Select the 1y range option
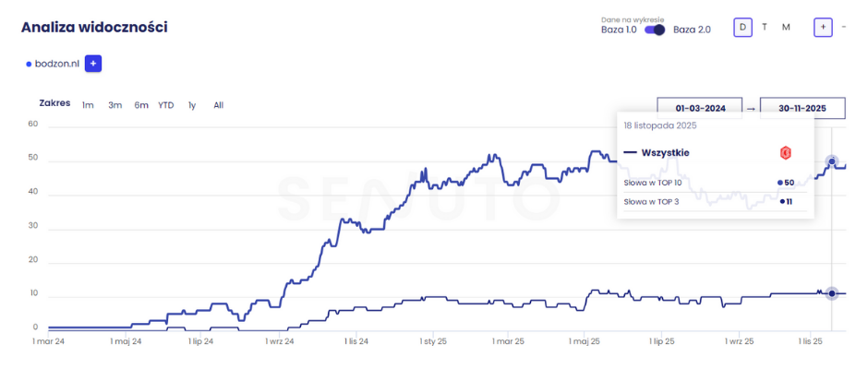Viewport: 868px width, 369px height. (192, 105)
